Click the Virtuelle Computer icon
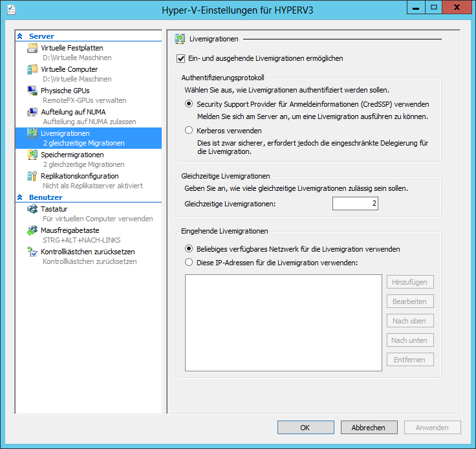476x449 pixels. point(32,69)
